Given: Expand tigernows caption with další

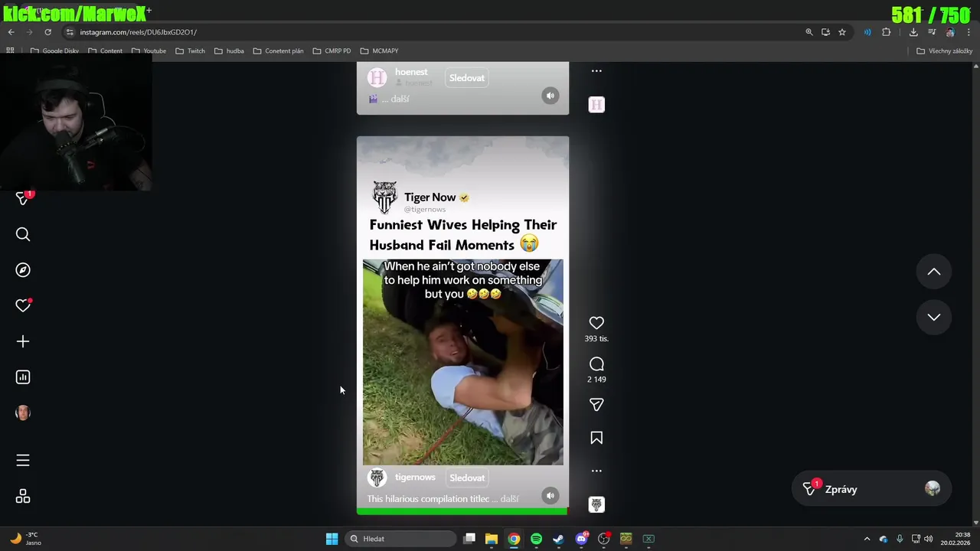Looking at the screenshot, I should click(x=510, y=499).
